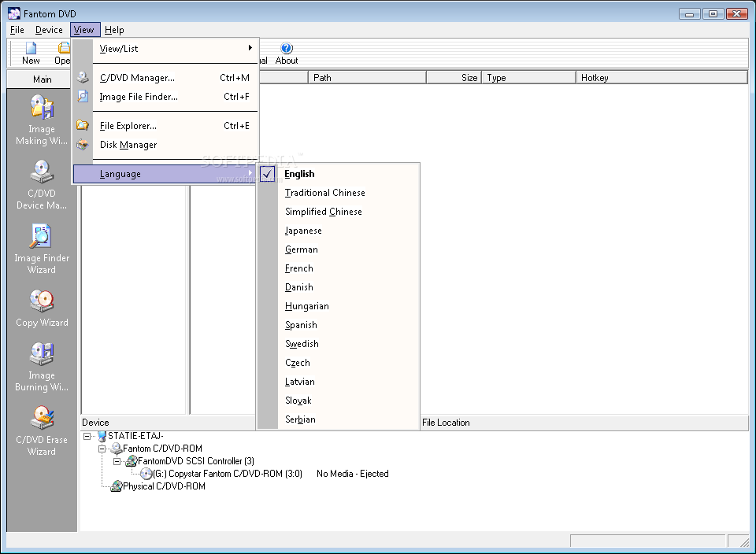Click the C/DVD Manager menu icon

tap(83, 77)
